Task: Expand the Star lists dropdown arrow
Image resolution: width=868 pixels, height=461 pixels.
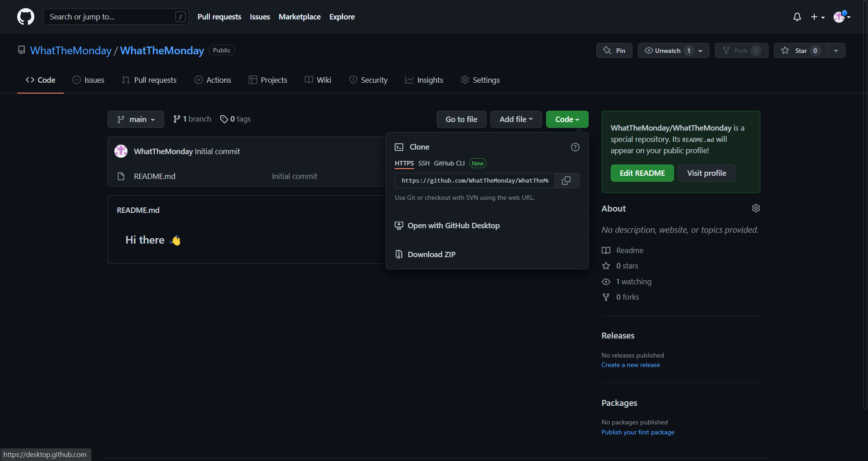Action: pyautogui.click(x=836, y=51)
